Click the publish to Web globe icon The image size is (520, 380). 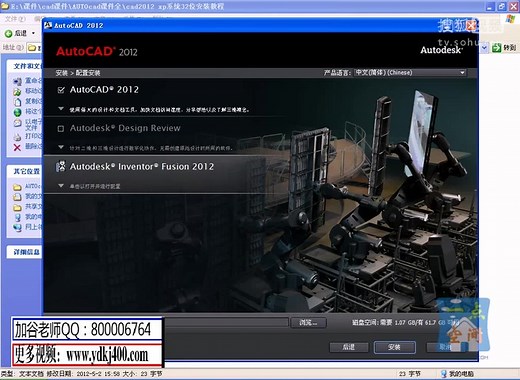coord(17,112)
